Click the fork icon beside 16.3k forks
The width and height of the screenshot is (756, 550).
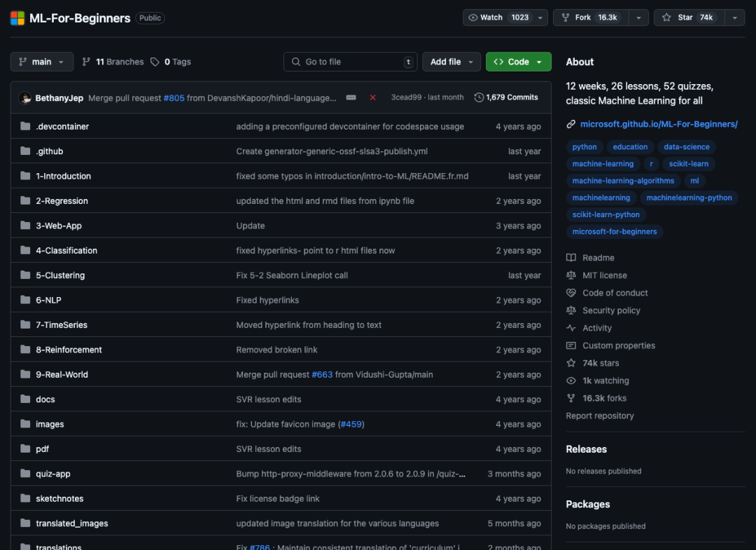click(x=571, y=398)
